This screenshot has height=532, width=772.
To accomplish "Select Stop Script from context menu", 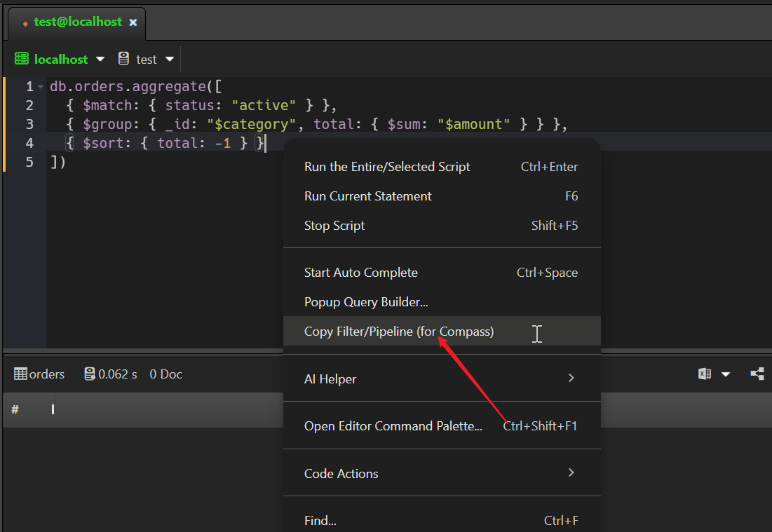I will pyautogui.click(x=442, y=226).
